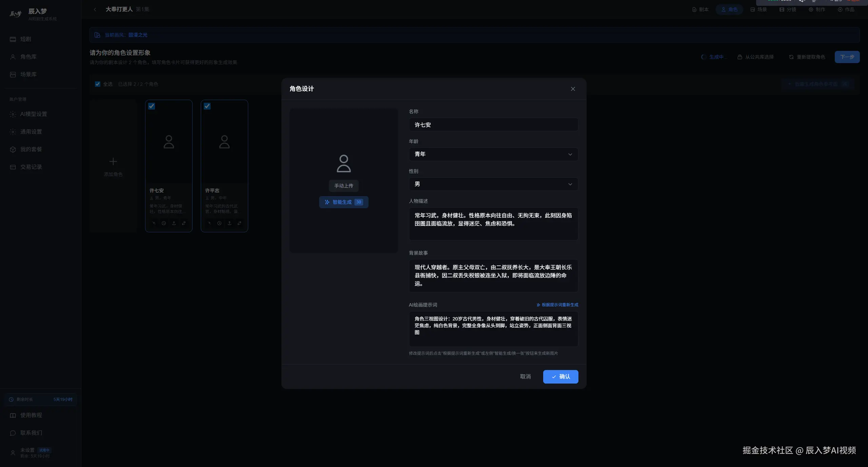
Task: Switch to the 分镜 tab
Action: pyautogui.click(x=788, y=9)
